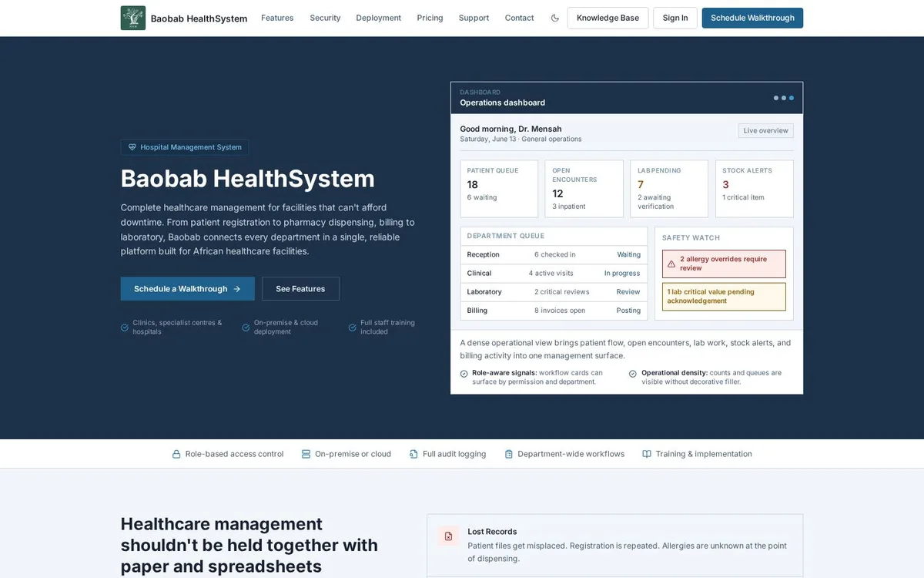Click Schedule Walkthrough in the header
The image size is (924, 578).
(x=752, y=18)
